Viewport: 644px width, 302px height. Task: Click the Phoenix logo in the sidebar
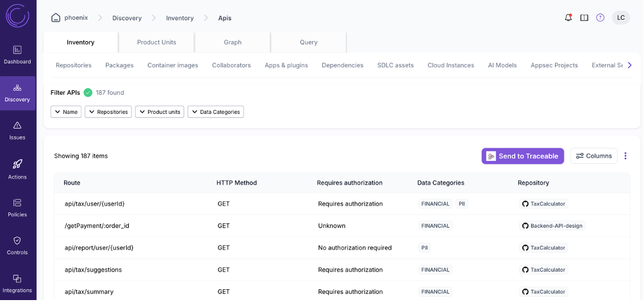pos(17,16)
